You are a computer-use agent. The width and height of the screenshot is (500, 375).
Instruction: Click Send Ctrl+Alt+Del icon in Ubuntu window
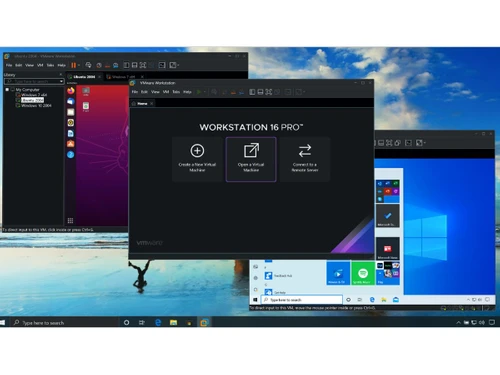[88, 65]
